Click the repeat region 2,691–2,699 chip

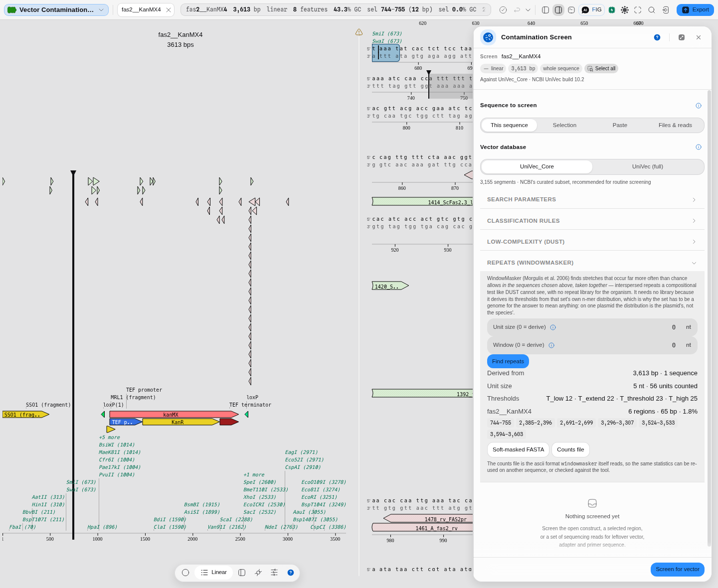tap(576, 423)
